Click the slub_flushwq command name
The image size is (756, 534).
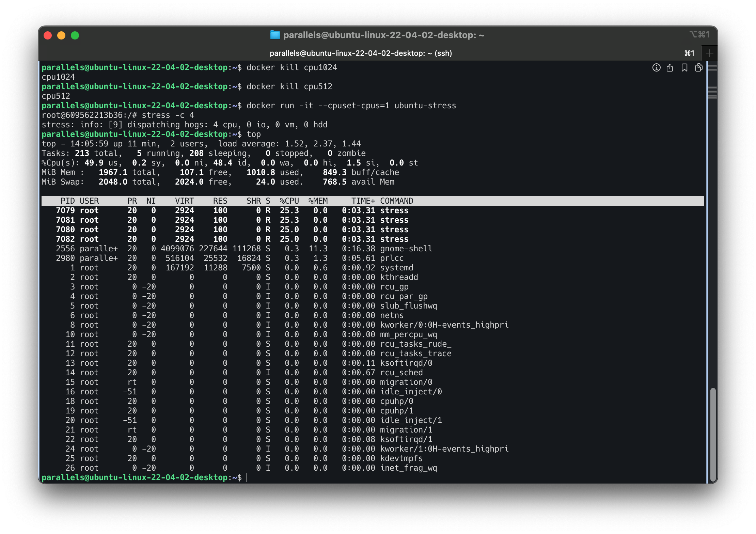(x=409, y=306)
